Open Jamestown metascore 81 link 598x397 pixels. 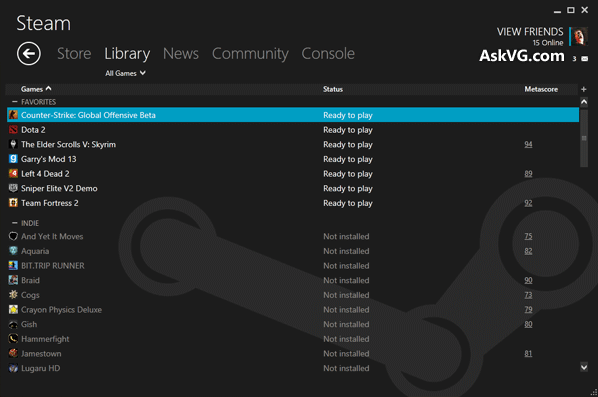528,354
